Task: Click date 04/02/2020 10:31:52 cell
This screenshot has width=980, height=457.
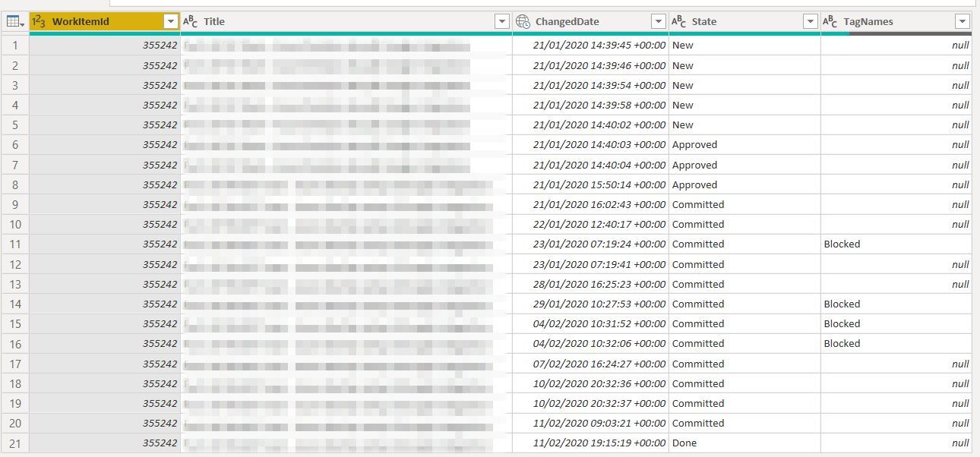Action: point(591,323)
